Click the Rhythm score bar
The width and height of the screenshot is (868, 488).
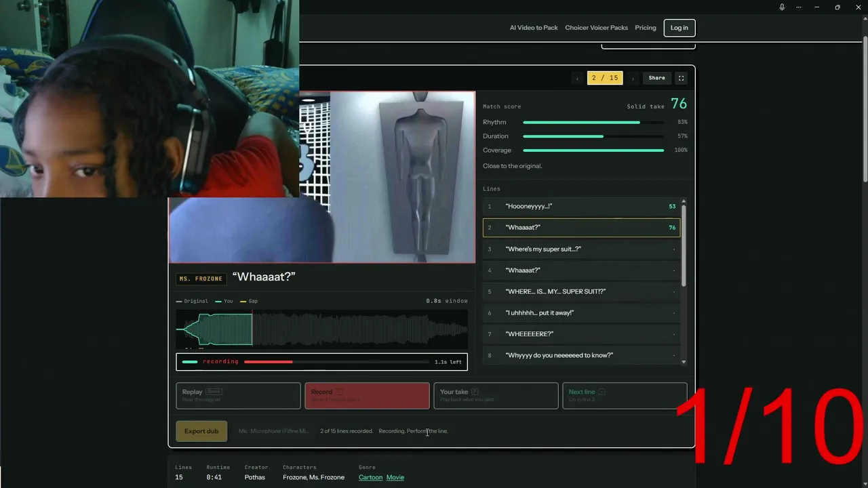[x=593, y=122]
